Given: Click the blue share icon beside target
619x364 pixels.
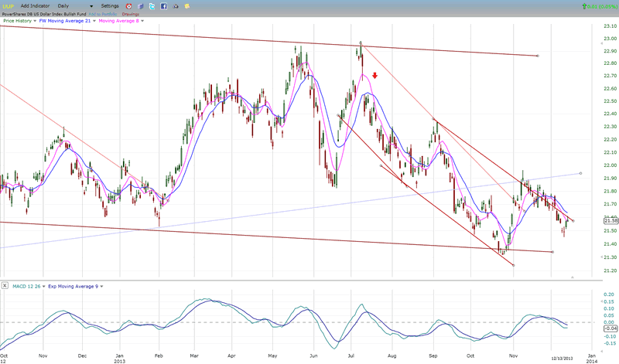Looking at the screenshot, I should pos(140,5).
